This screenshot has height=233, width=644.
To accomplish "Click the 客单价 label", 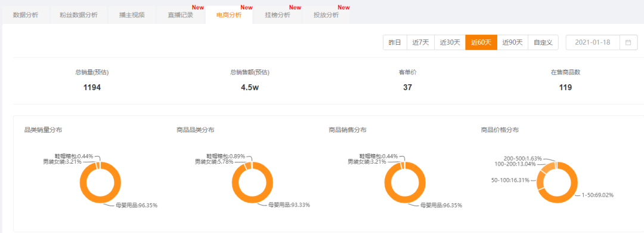I will point(407,72).
